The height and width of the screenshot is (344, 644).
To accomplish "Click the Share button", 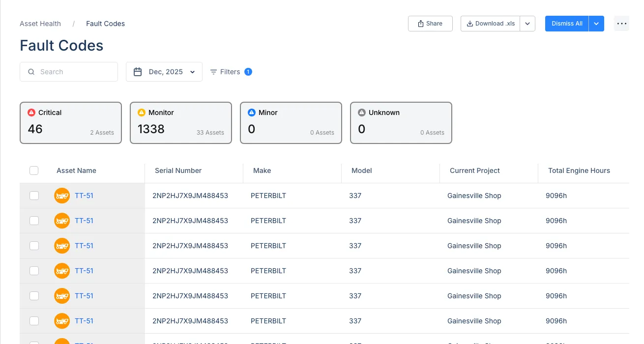I will [x=430, y=24].
